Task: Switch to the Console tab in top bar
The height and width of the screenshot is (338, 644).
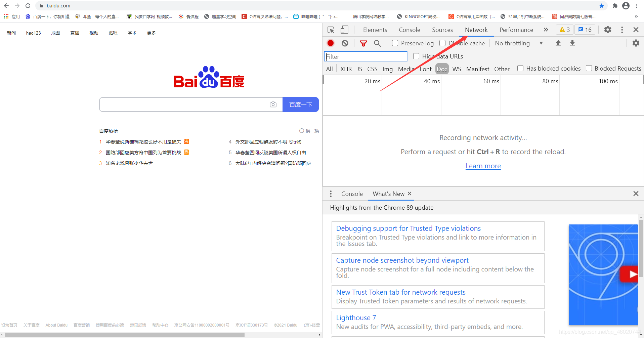Action: 410,30
